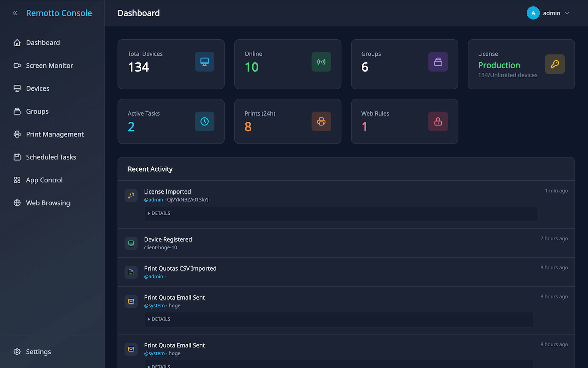Click the orange printer icon in Prints card
The image size is (588, 368).
click(321, 121)
